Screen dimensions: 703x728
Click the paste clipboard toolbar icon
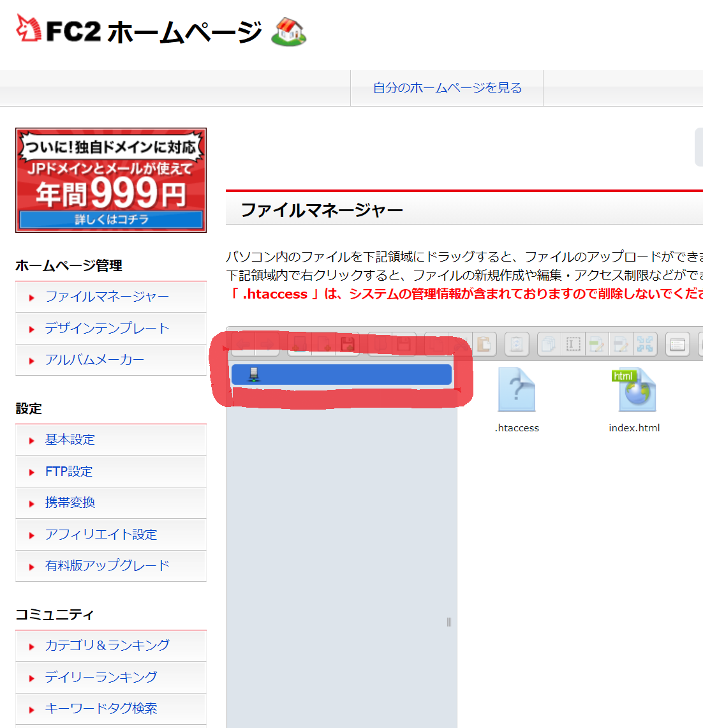tap(484, 345)
